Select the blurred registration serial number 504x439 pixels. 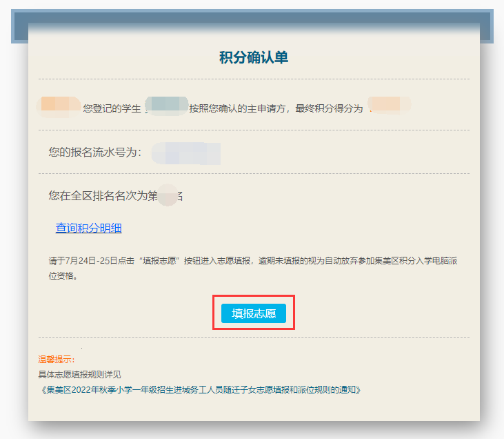pos(186,153)
